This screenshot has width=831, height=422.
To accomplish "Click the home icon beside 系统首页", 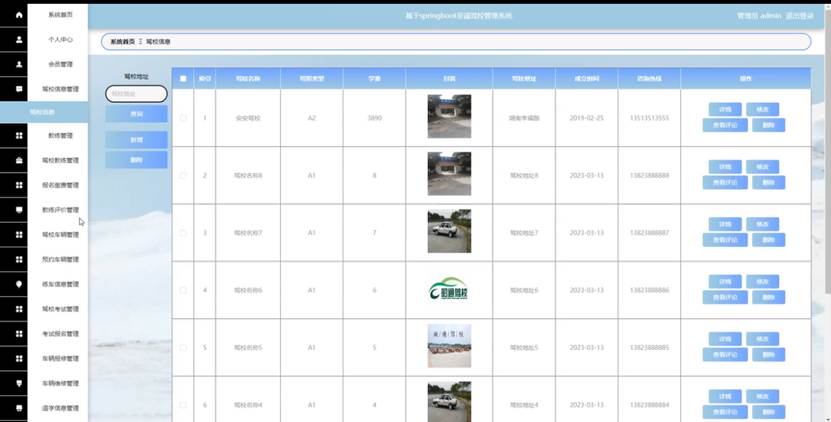I will pos(19,16).
